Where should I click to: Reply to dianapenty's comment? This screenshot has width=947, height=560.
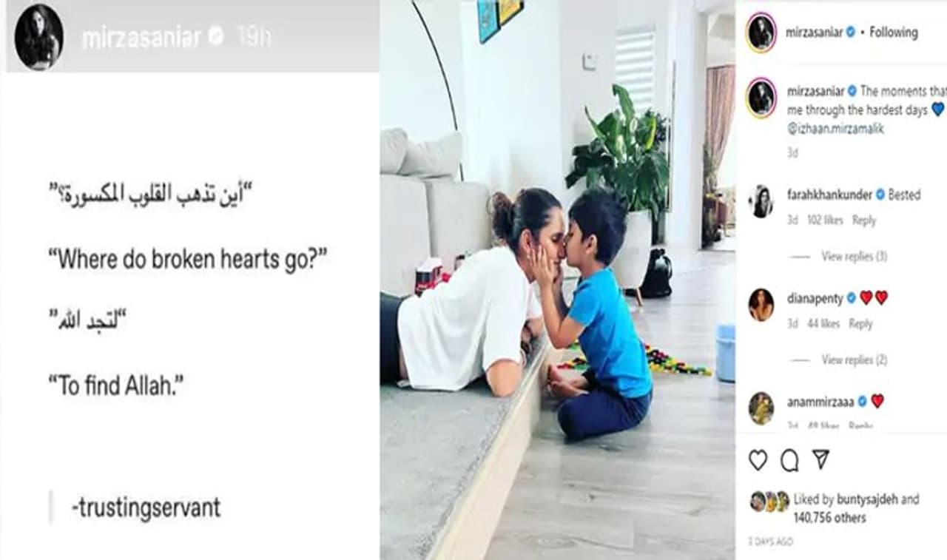click(860, 324)
